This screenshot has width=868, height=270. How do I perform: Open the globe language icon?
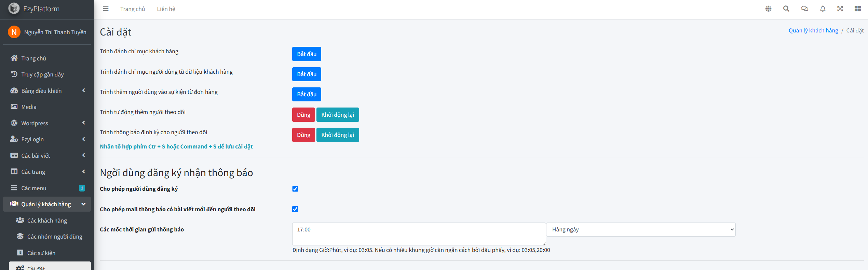768,9
